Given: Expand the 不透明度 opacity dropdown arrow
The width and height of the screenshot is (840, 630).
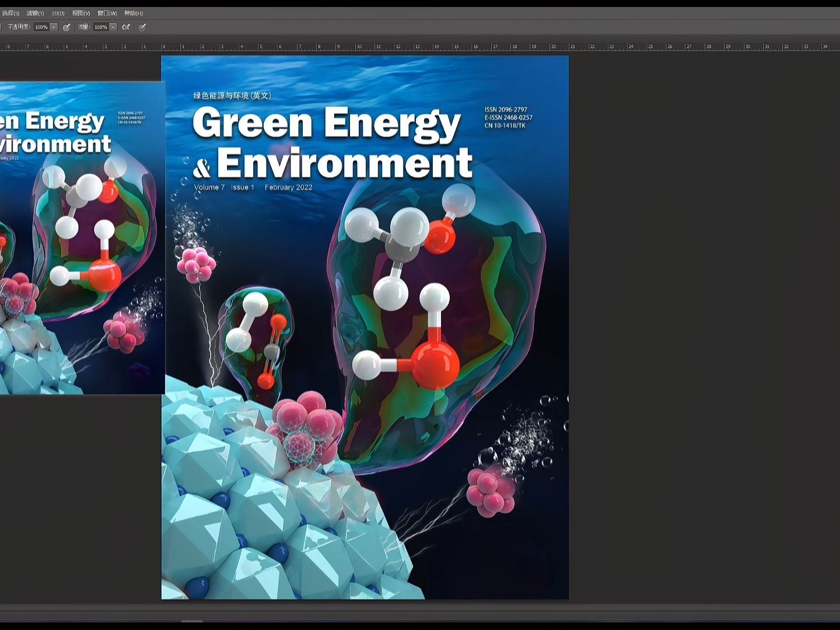Looking at the screenshot, I should pos(54,27).
